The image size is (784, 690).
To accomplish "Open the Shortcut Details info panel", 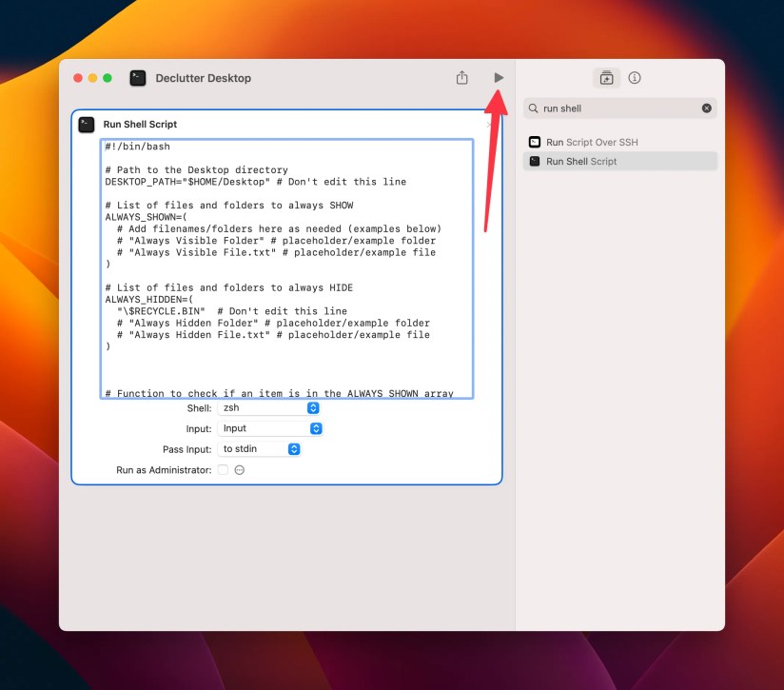I will point(635,77).
